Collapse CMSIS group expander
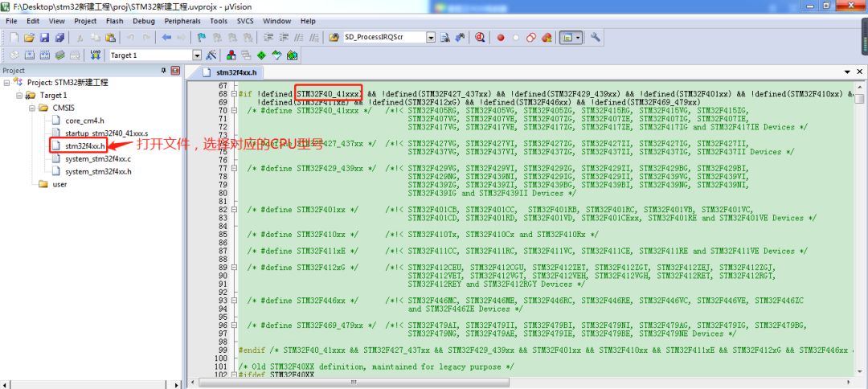The height and width of the screenshot is (389, 868). click(x=32, y=108)
